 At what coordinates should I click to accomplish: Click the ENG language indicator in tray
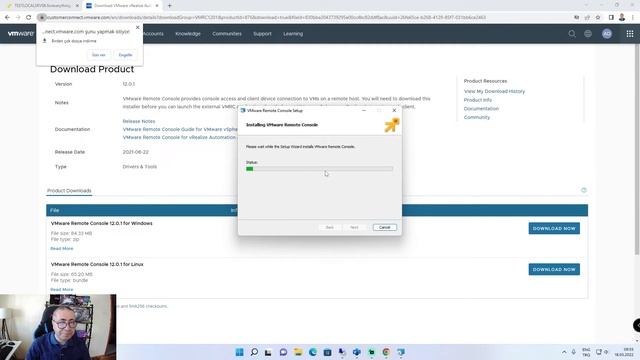(x=586, y=352)
